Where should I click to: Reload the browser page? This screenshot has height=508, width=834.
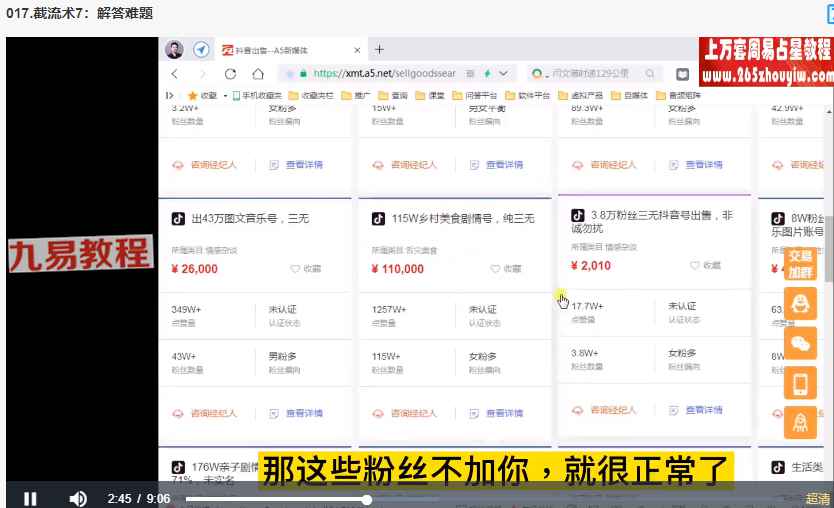tap(230, 74)
